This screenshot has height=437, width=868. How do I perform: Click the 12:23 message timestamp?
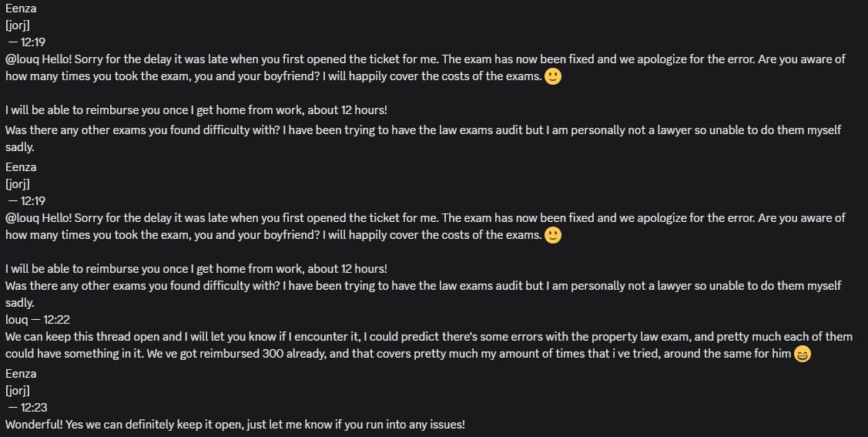[x=34, y=408]
